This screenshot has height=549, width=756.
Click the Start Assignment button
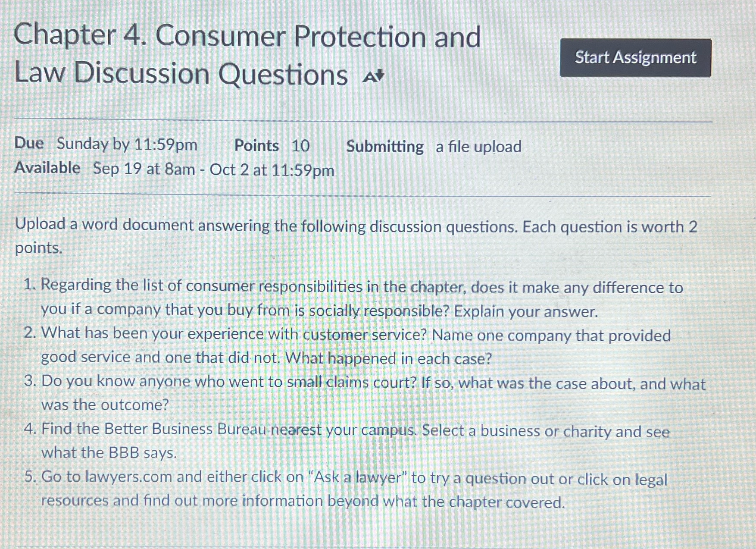635,57
